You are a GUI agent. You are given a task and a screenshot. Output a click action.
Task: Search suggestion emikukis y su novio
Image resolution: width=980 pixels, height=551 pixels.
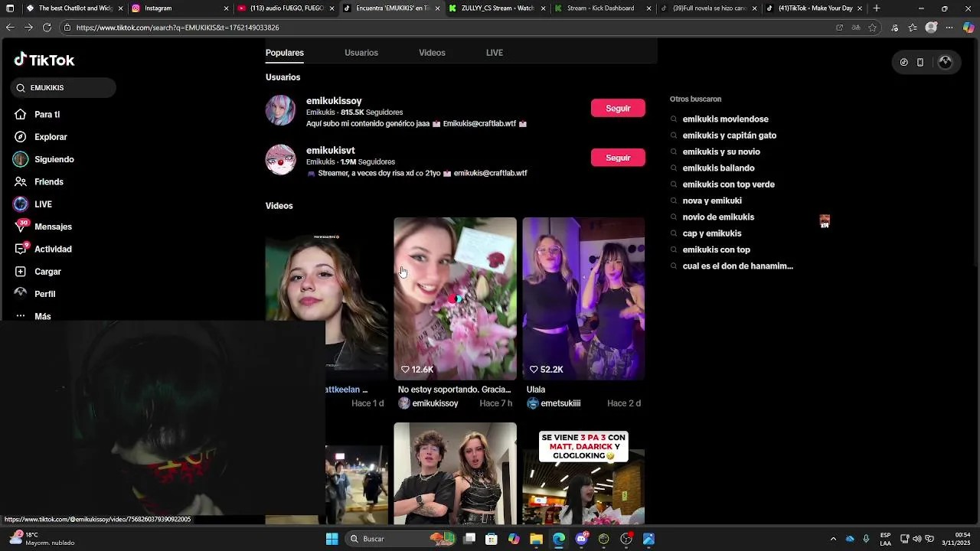coord(721,152)
